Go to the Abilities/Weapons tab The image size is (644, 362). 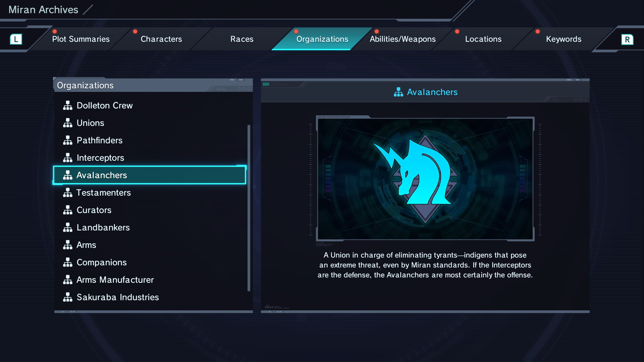tap(402, 39)
